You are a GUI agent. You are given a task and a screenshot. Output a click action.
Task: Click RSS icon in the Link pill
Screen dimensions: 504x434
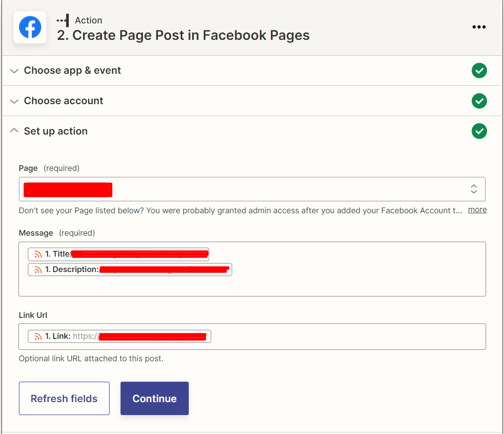tap(38, 336)
